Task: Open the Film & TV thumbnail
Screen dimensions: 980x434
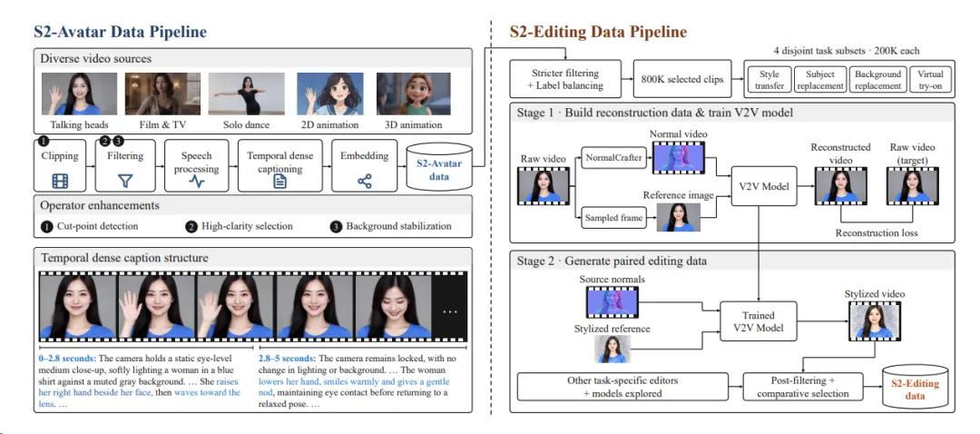Action: [162, 94]
